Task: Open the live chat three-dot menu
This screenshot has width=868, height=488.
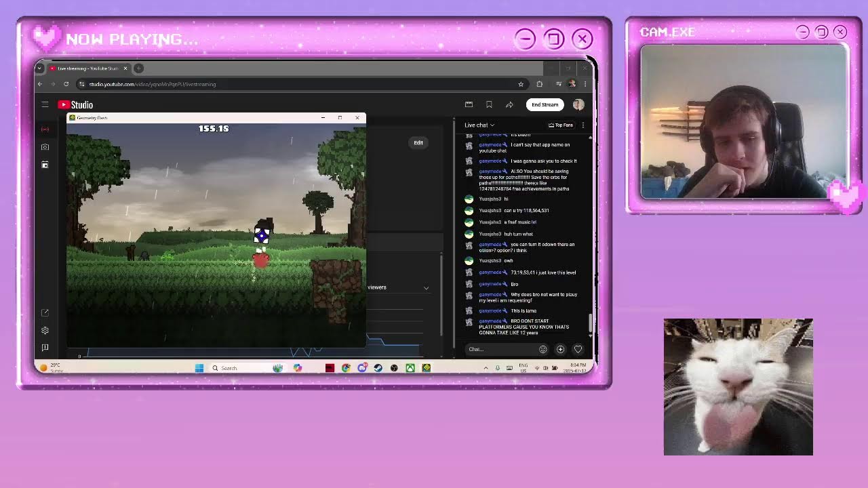Action: [x=583, y=125]
